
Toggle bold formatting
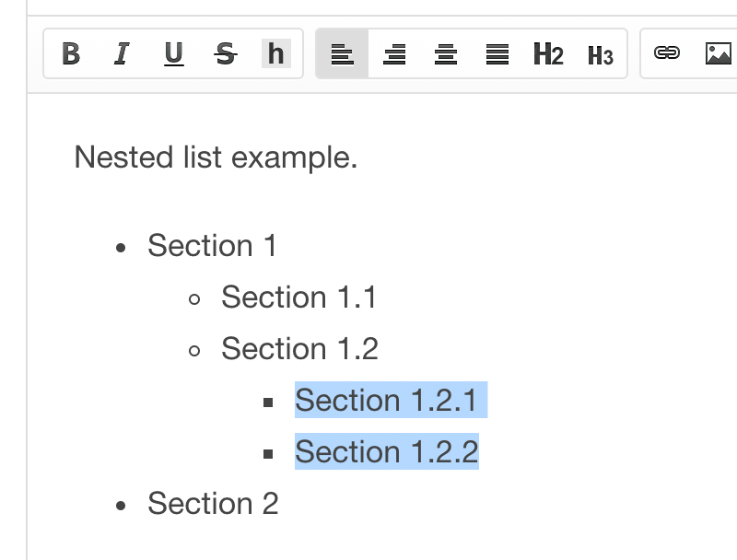(x=71, y=53)
